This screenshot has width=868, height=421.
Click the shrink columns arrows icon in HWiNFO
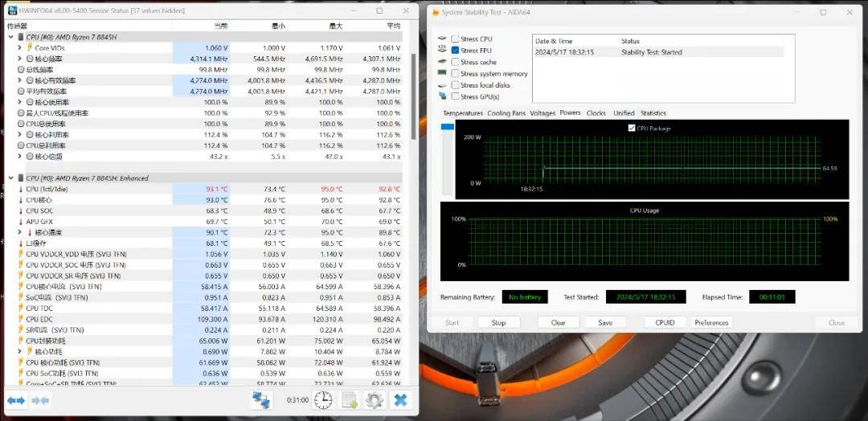(x=40, y=401)
